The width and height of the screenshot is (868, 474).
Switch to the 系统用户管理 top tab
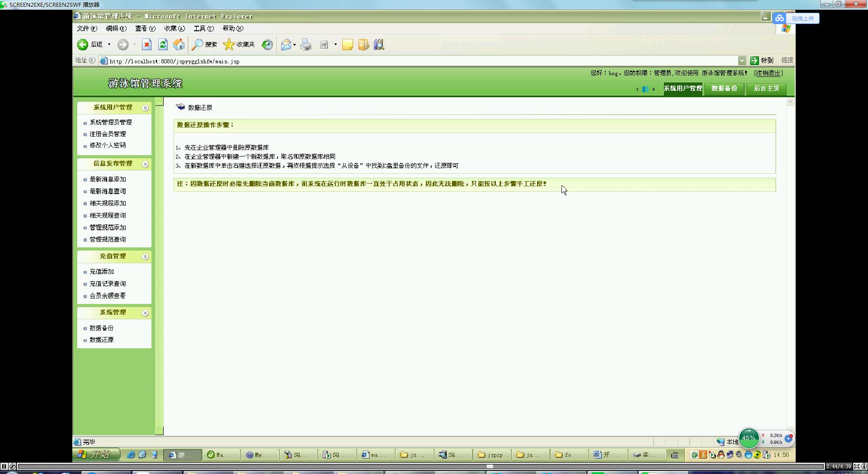point(683,89)
